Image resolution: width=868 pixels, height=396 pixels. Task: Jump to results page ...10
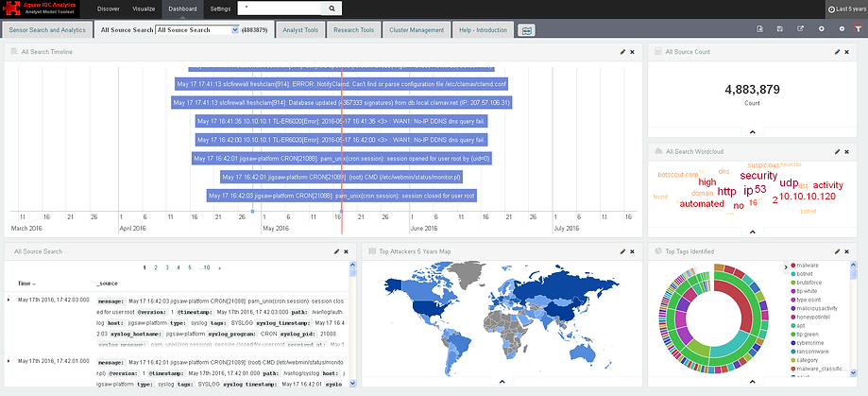[x=205, y=267]
